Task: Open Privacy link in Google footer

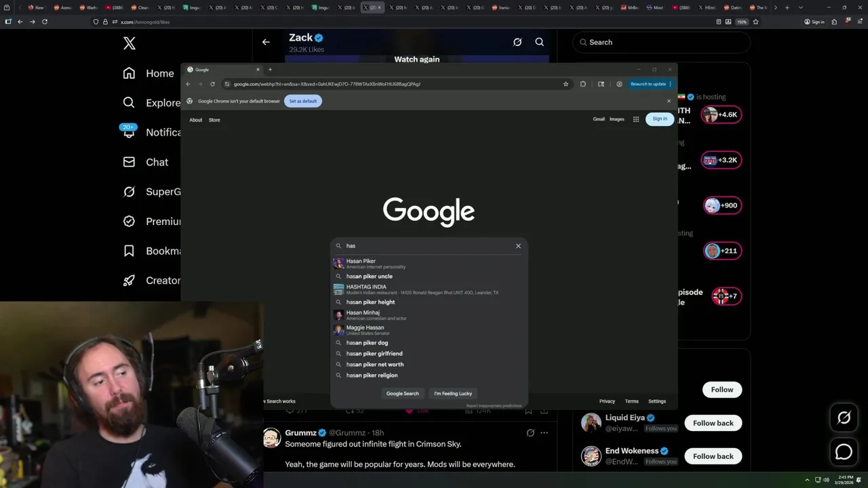Action: tap(607, 401)
